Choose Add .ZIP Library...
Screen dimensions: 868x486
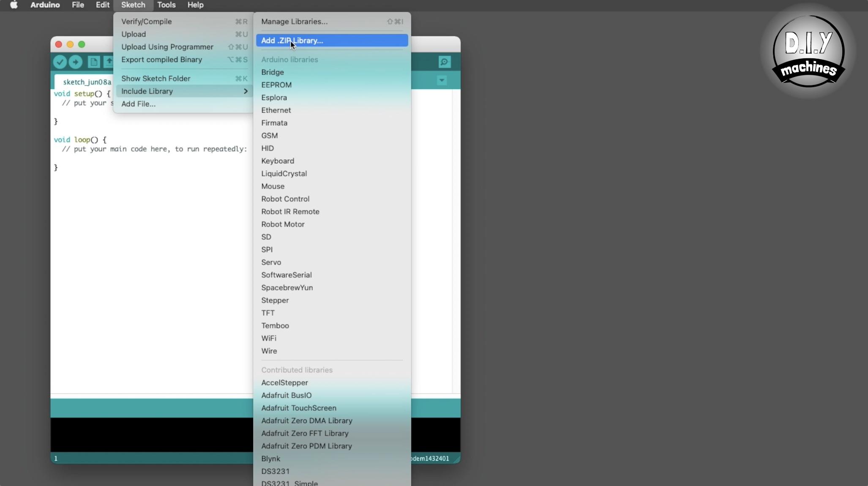tap(332, 41)
